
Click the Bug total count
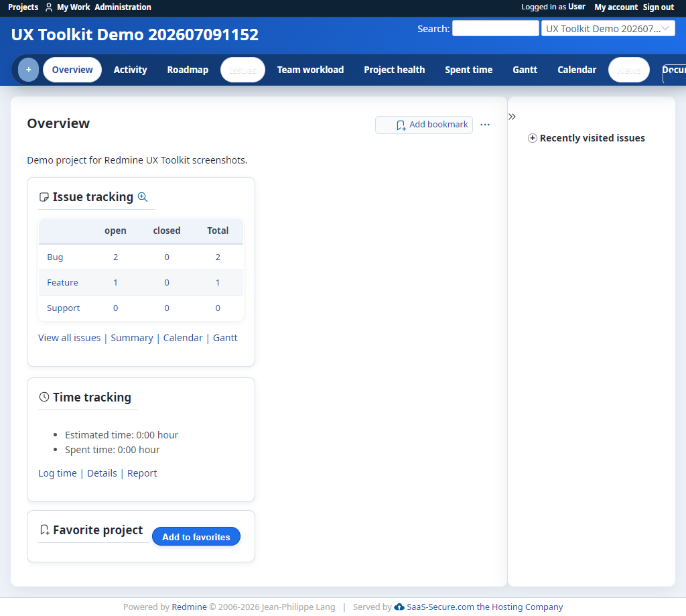[218, 257]
